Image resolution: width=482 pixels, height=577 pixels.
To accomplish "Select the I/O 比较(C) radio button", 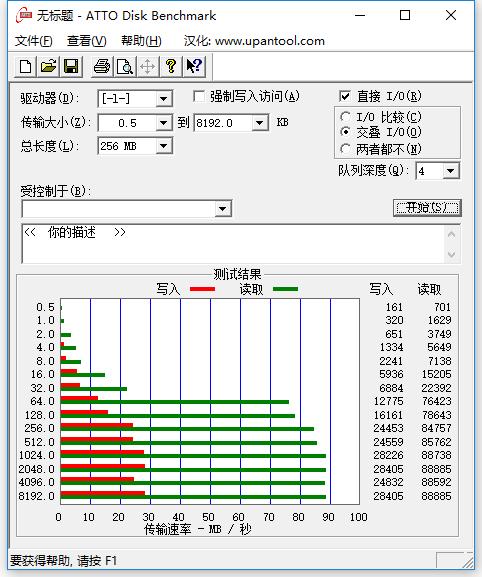I will pos(345,117).
